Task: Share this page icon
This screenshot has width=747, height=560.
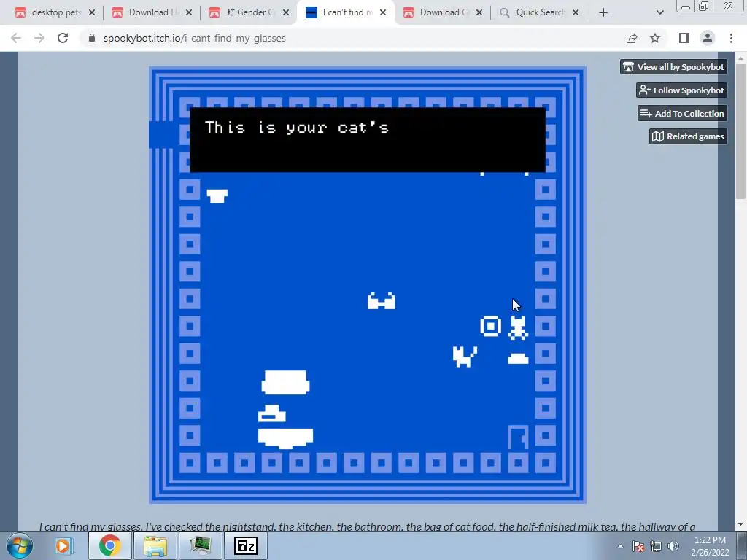Action: tap(632, 38)
